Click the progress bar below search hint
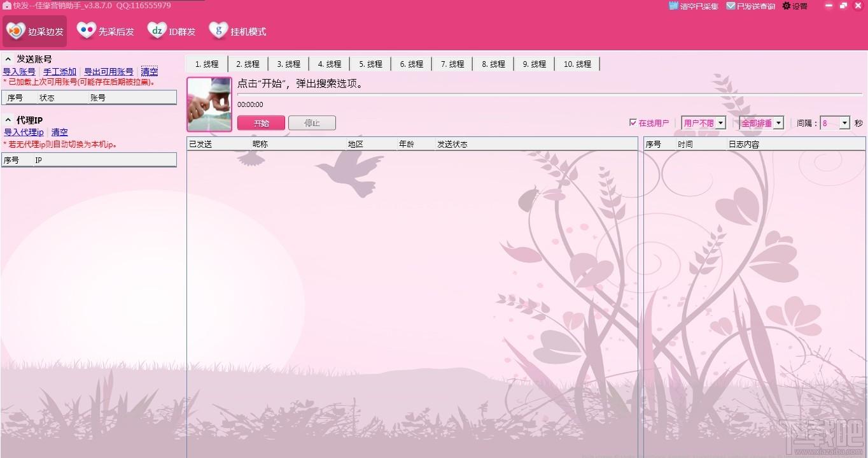The height and width of the screenshot is (458, 868). pos(550,94)
